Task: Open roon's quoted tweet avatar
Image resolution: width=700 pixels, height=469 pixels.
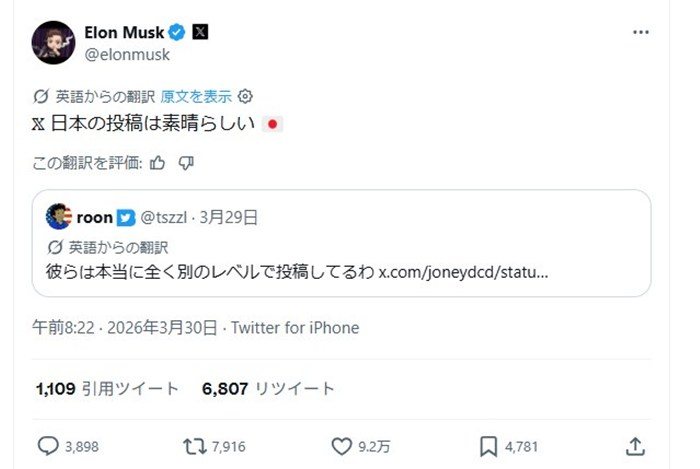Action: (x=59, y=217)
